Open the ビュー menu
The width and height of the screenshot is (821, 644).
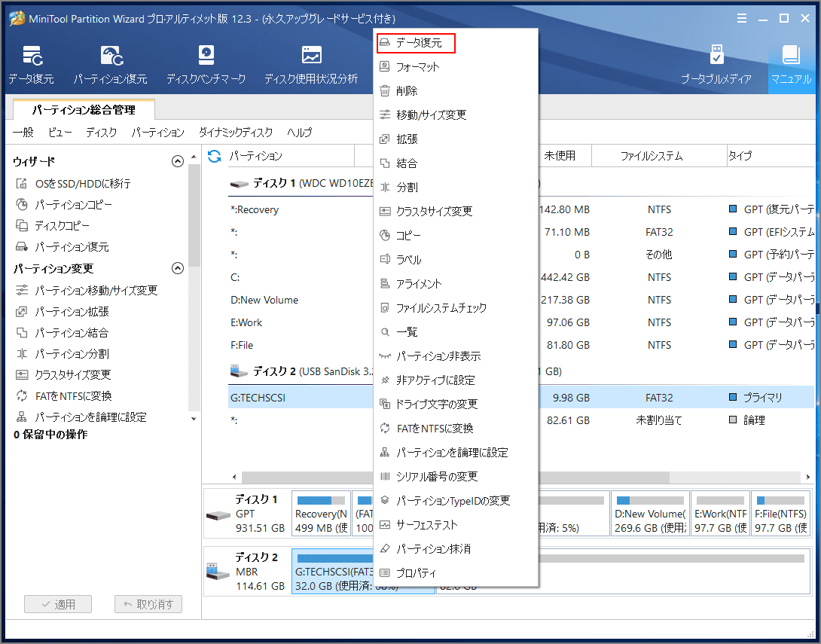(60, 132)
